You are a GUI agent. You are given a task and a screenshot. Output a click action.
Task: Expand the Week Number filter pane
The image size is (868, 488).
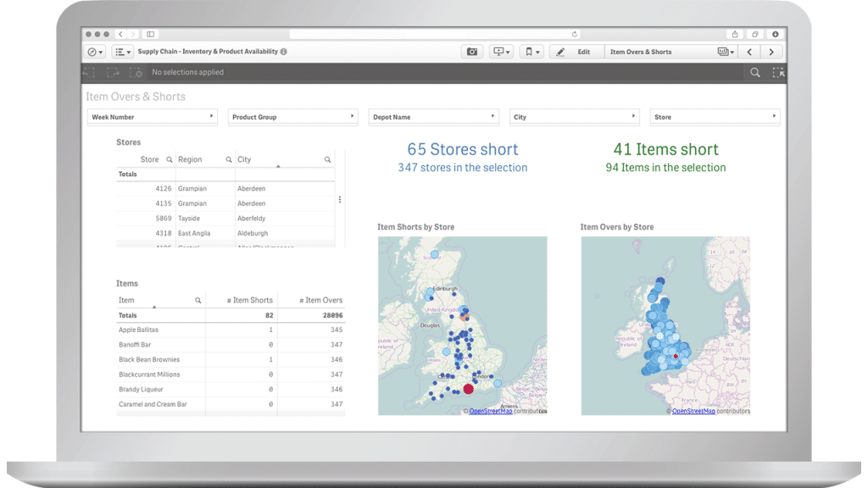[212, 117]
